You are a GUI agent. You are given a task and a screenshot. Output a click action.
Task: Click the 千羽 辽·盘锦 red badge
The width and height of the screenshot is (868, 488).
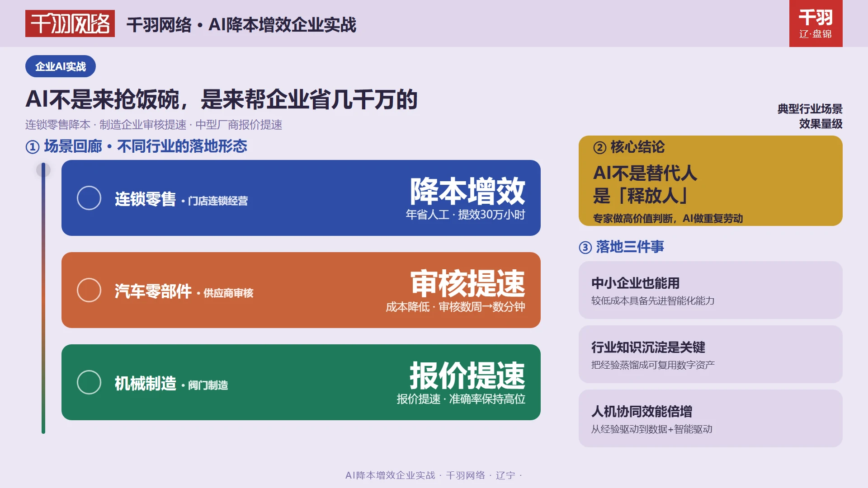tap(816, 23)
